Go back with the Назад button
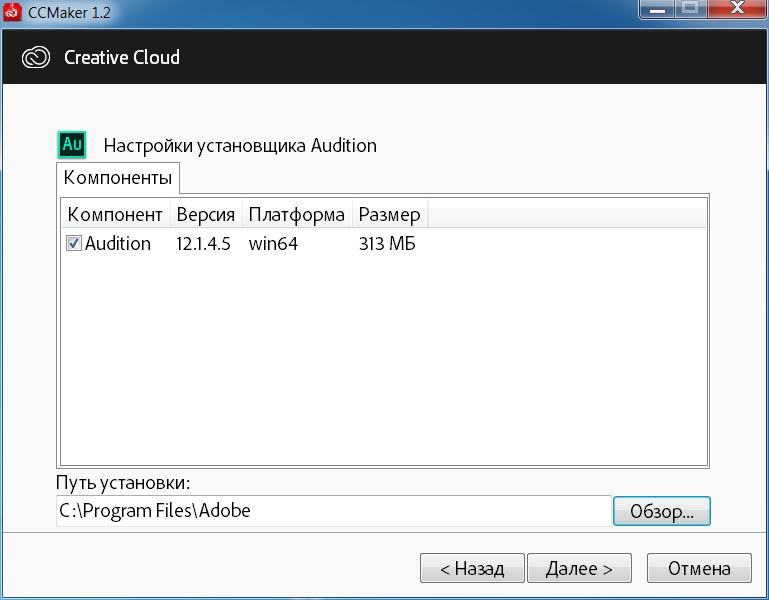 [x=471, y=569]
